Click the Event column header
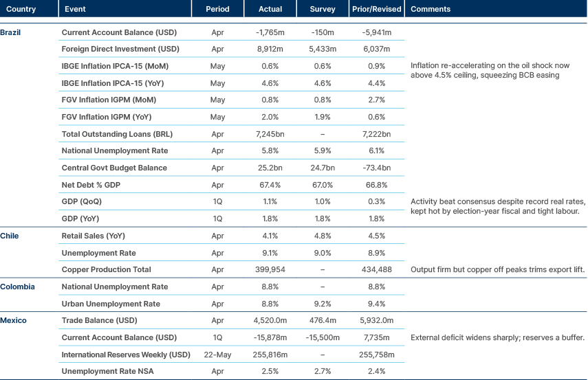Screen dimensions: 588x380 pos(75,9)
